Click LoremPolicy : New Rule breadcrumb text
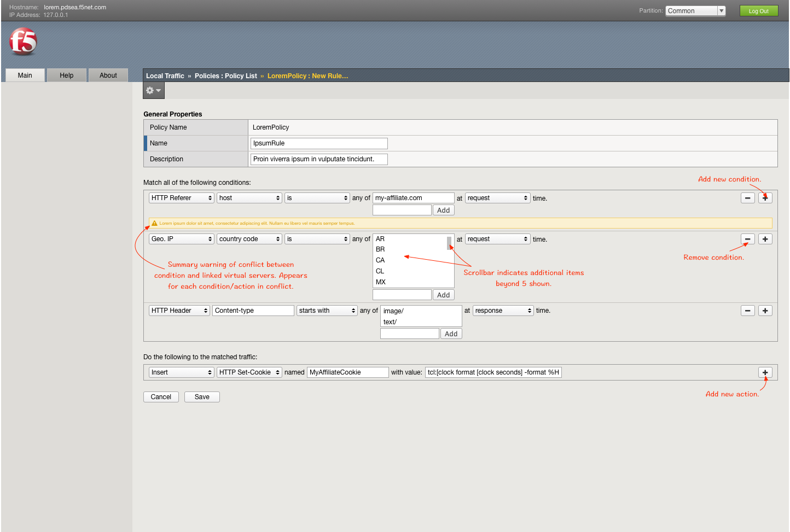790x532 pixels. pos(307,76)
